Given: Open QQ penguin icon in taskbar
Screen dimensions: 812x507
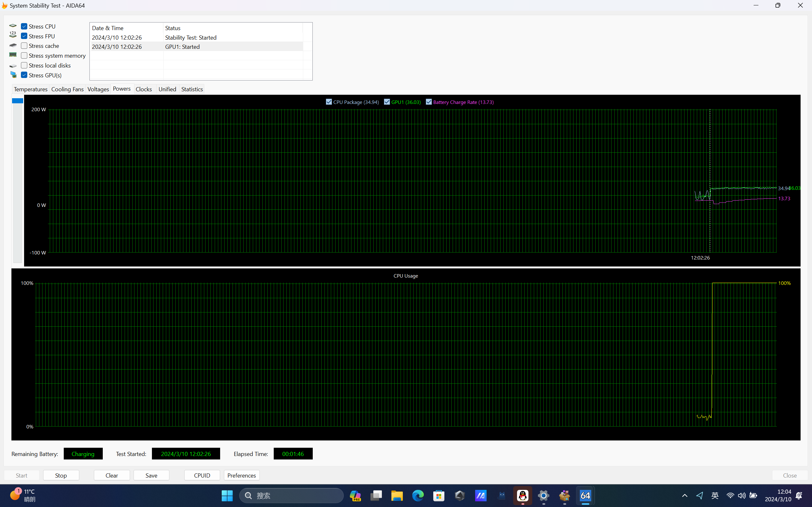Looking at the screenshot, I should (x=522, y=495).
